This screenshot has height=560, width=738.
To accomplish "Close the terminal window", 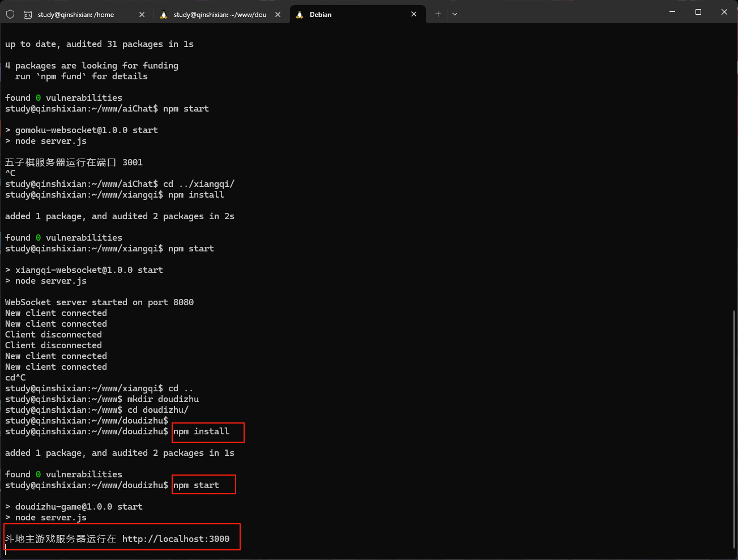I will point(724,12).
